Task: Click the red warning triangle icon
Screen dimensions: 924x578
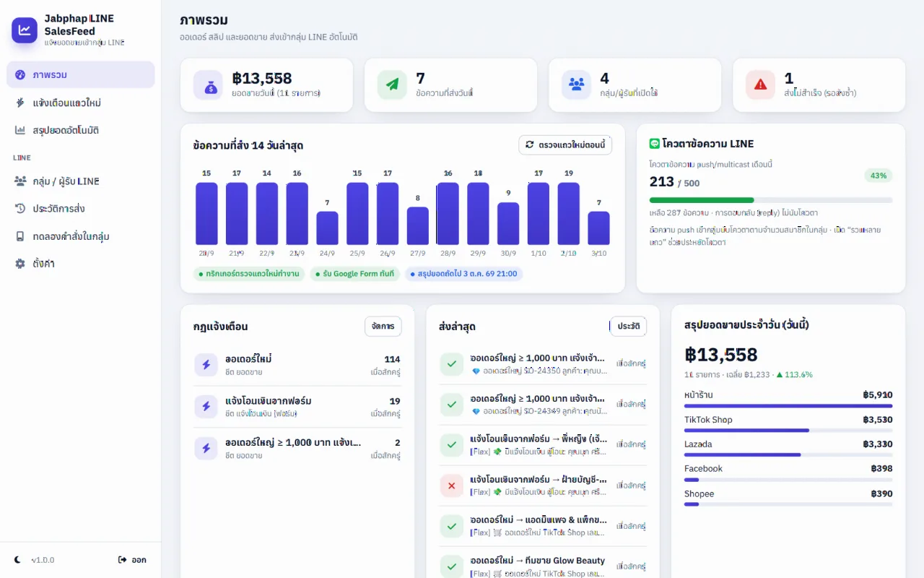Action: tap(760, 85)
